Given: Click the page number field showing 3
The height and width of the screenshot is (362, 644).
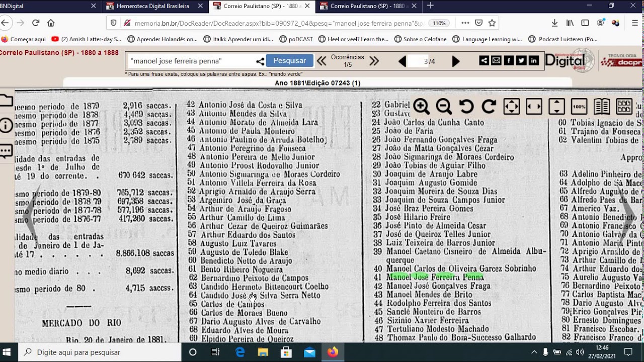Looking at the screenshot, I should [x=418, y=61].
